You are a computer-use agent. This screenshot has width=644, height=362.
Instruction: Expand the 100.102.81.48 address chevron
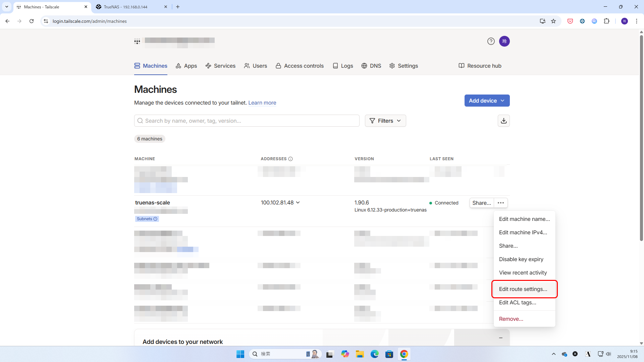(298, 202)
